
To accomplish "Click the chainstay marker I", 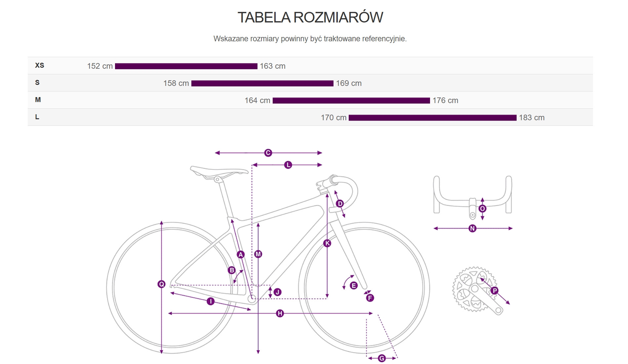I will point(211,301).
